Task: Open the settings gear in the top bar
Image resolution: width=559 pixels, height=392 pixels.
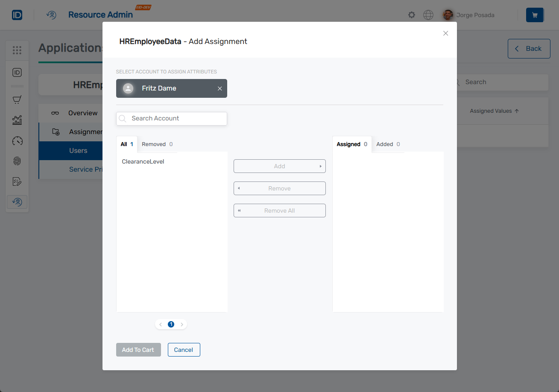Action: click(x=411, y=15)
